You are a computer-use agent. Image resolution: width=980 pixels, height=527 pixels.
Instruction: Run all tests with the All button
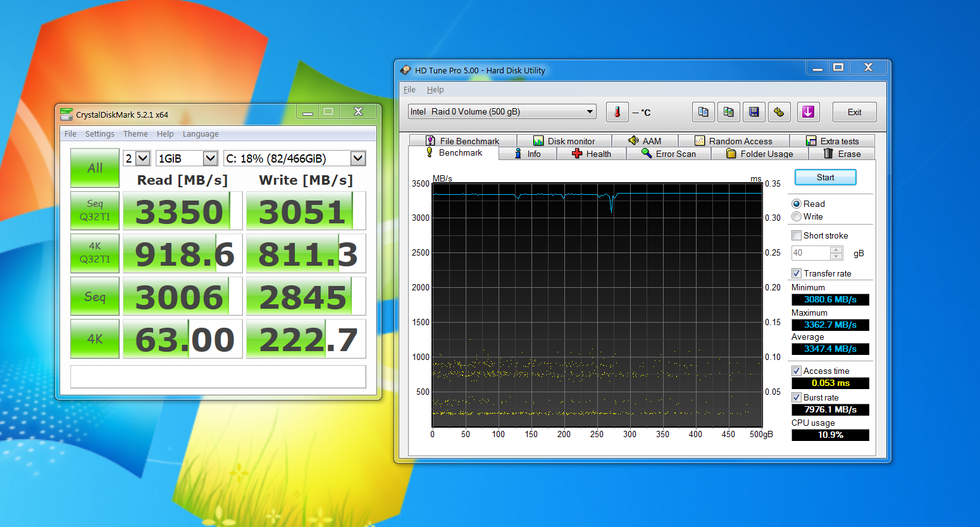pos(95,168)
